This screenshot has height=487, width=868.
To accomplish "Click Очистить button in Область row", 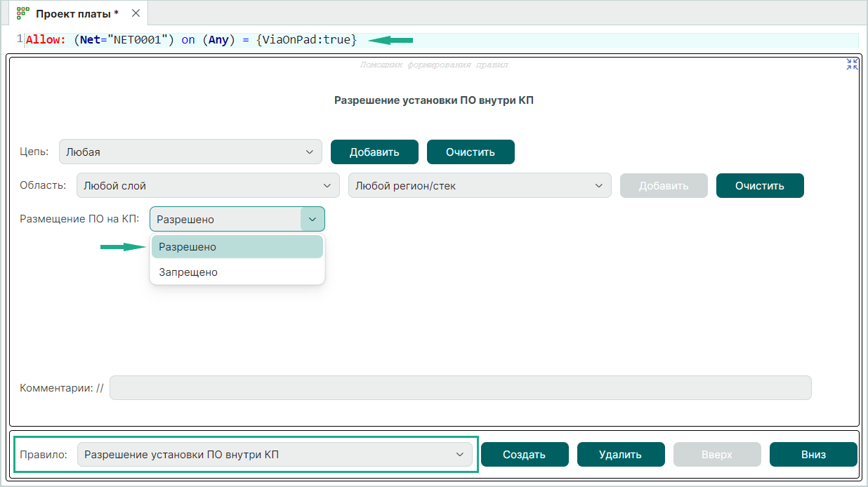I will (760, 186).
